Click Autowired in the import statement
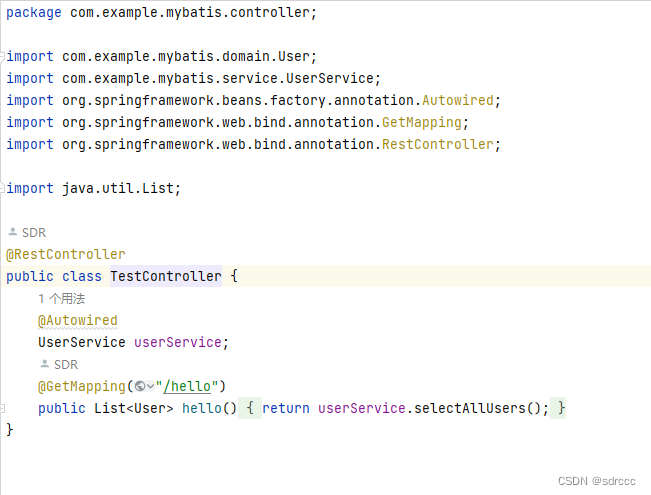The width and height of the screenshot is (651, 495). coord(458,100)
